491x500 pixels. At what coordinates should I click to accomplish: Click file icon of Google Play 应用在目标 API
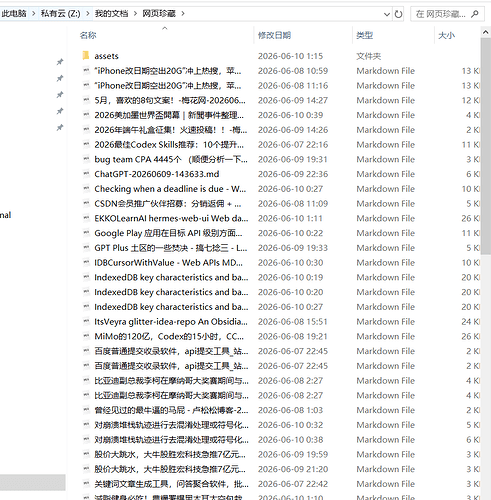click(86, 233)
